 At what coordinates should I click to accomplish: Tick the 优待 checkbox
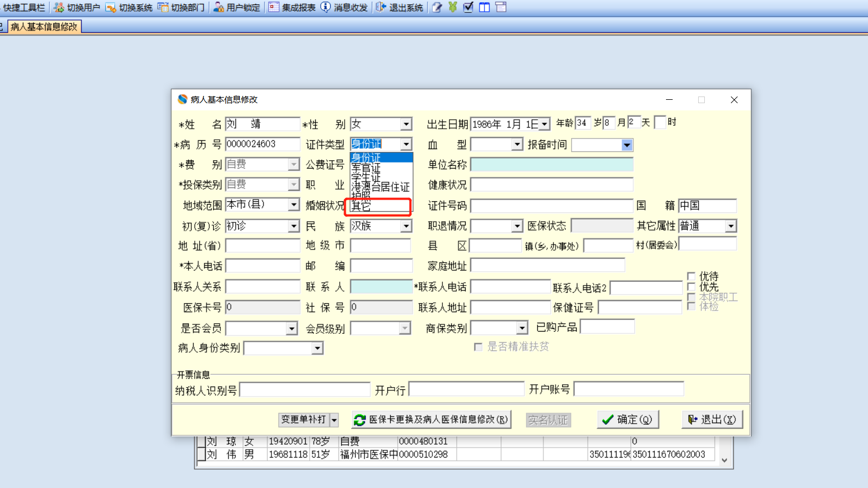point(691,276)
